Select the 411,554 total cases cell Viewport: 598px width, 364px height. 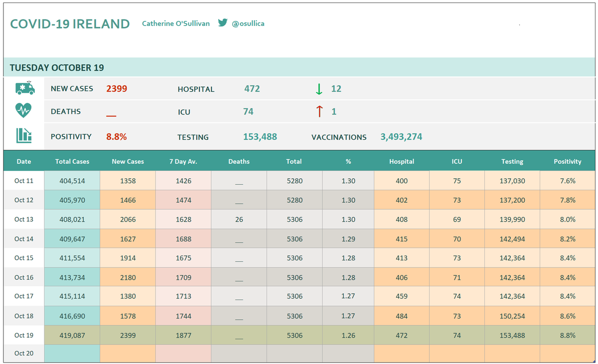click(72, 258)
